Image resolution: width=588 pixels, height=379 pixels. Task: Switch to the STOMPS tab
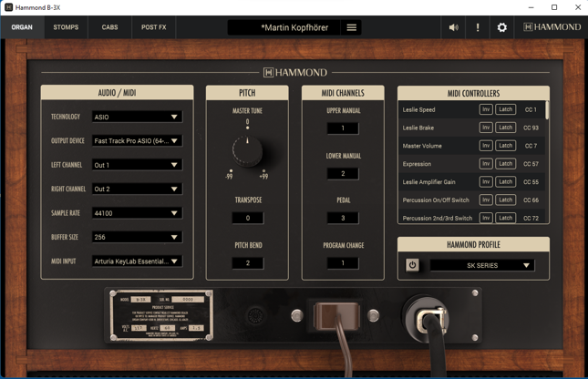point(66,27)
